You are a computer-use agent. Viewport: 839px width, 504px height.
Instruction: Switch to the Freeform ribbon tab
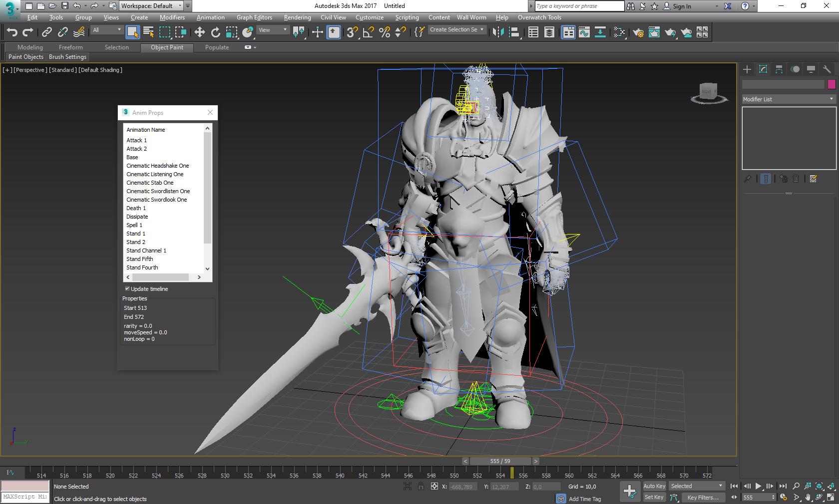tap(71, 47)
